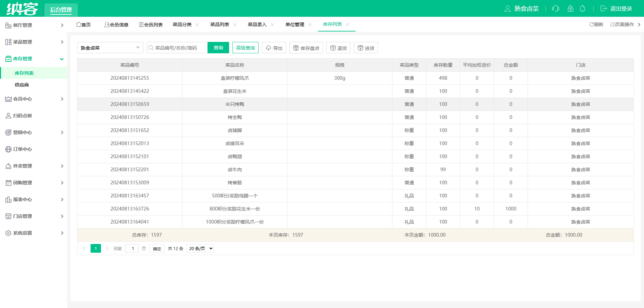Viewport: 644px width, 308px height.
Task: Click the 刷新 refresh button
Action: coord(596,24)
